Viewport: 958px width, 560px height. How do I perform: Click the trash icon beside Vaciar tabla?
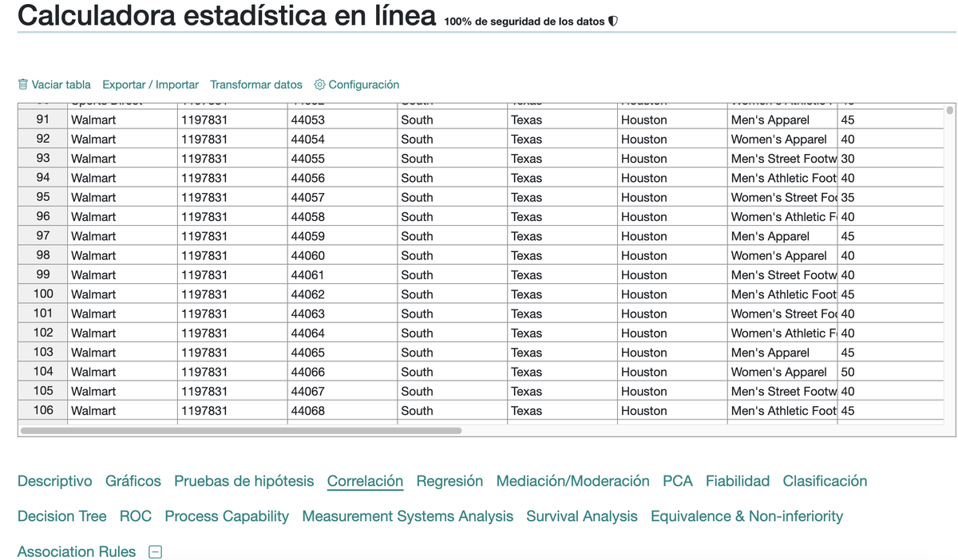click(x=23, y=85)
